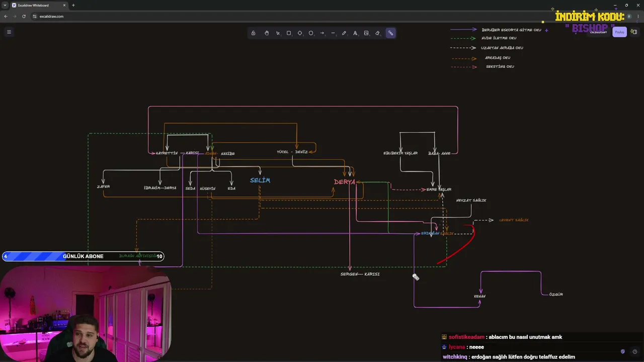Select the Selection arrow tool
Viewport: 644px width, 362px height.
278,33
